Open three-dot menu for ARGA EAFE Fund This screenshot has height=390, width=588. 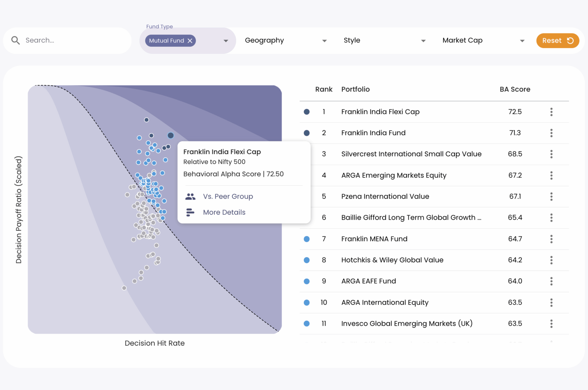click(551, 281)
